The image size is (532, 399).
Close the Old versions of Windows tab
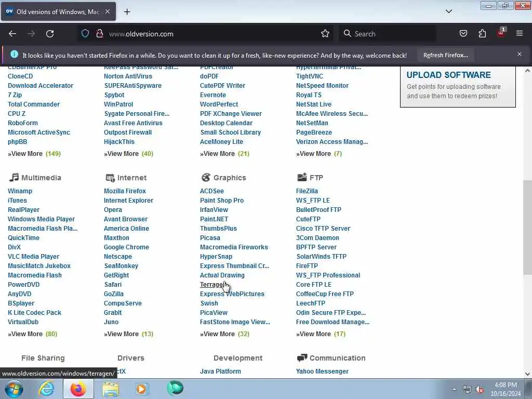click(107, 11)
